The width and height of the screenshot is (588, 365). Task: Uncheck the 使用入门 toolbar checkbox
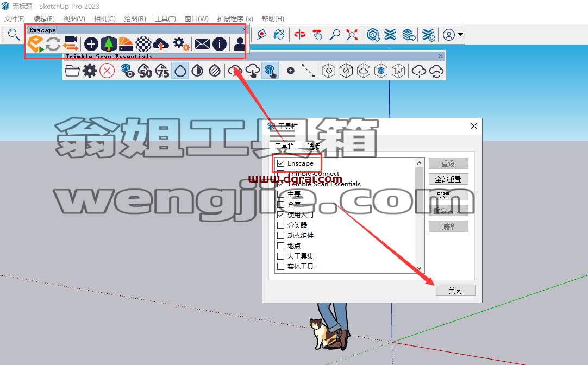[x=280, y=215]
